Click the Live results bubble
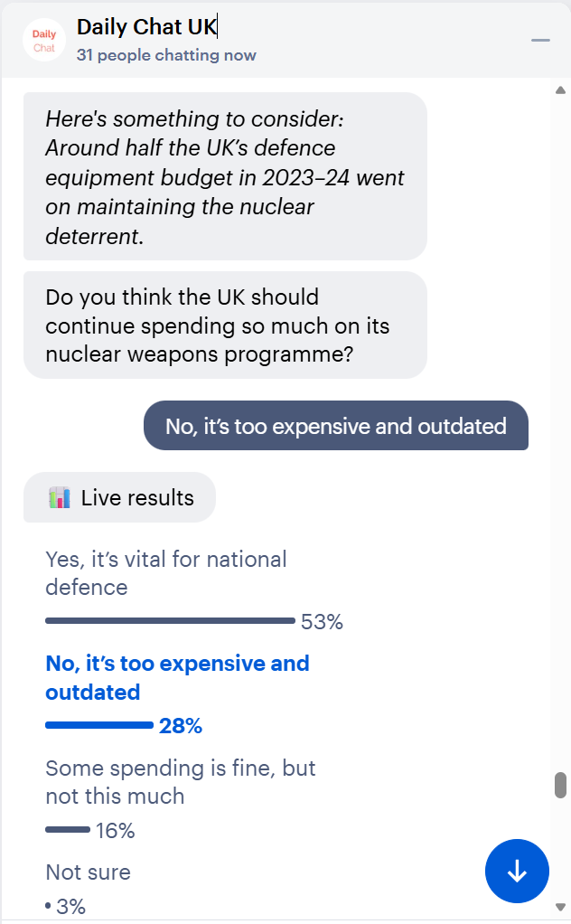Viewport: 571px width, 924px height. (119, 497)
